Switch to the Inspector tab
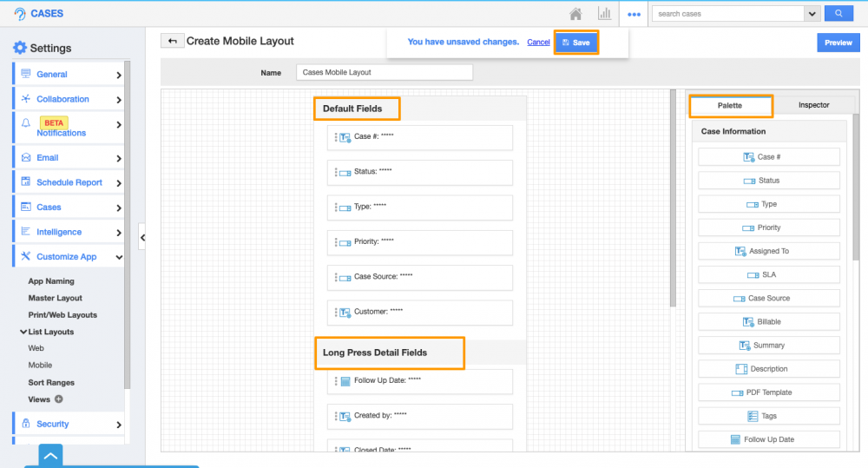 [x=813, y=105]
